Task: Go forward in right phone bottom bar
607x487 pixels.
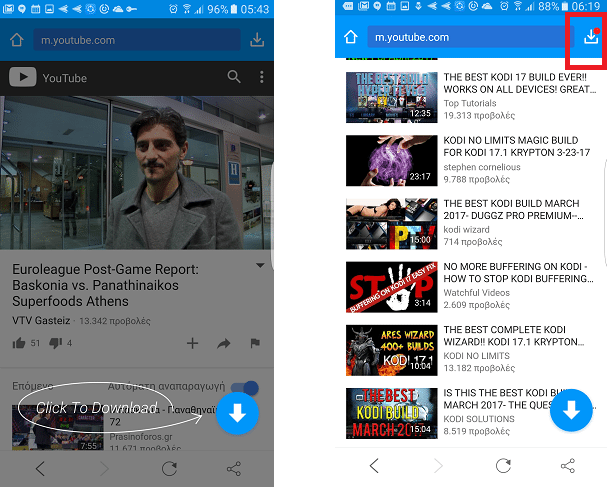Action: coord(438,466)
